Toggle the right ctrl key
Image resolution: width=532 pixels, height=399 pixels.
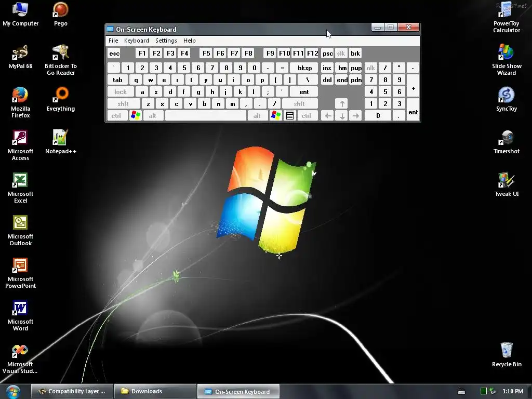click(307, 115)
